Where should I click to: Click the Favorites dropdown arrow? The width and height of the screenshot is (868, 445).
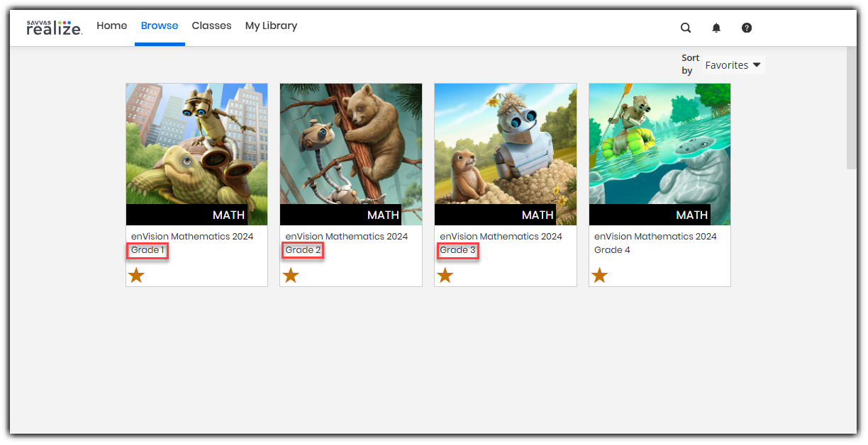(x=757, y=64)
